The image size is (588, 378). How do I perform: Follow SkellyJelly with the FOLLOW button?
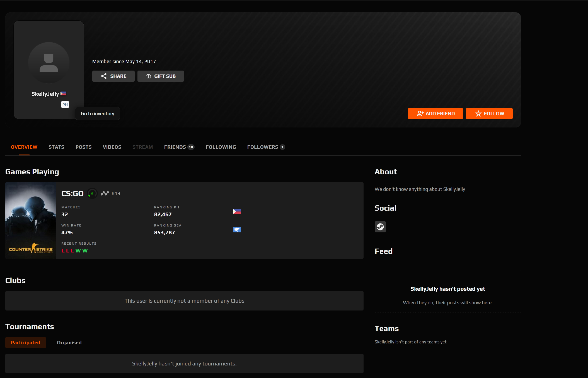(489, 114)
